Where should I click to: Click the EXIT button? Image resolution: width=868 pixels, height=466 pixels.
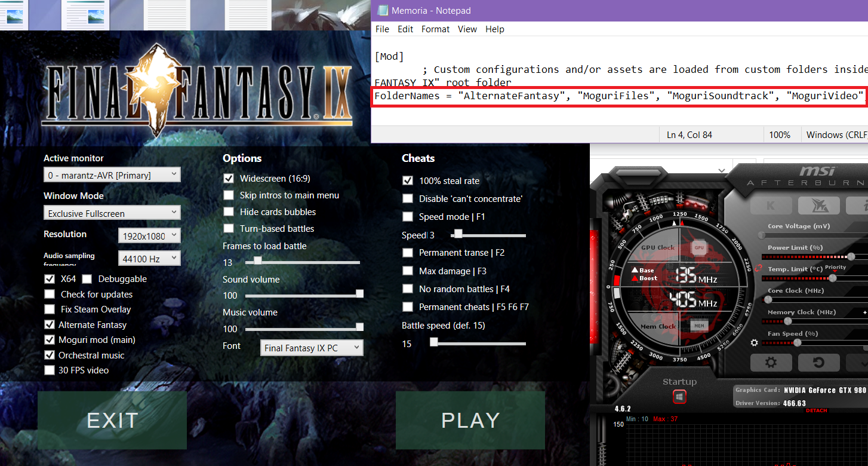112,420
